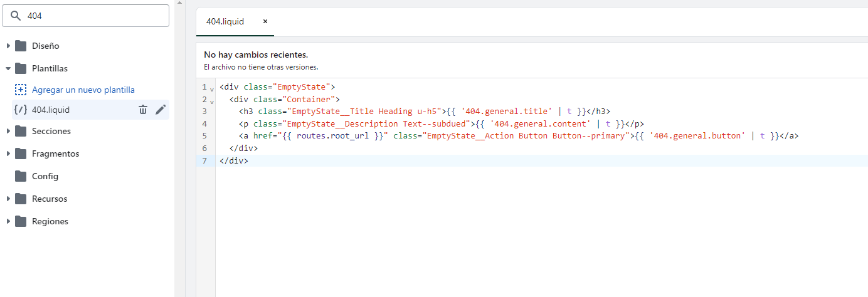Click the add new template plus icon
Screen dimensions: 868x297
tap(21, 90)
